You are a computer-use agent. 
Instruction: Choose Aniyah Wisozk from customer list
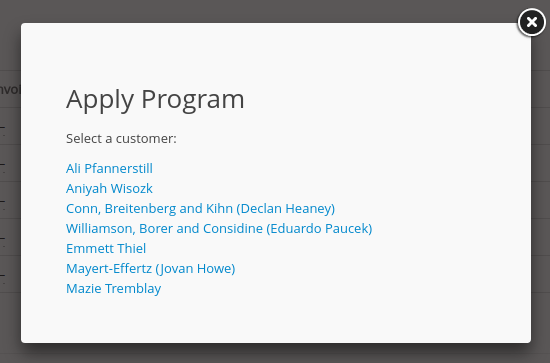[x=109, y=188]
